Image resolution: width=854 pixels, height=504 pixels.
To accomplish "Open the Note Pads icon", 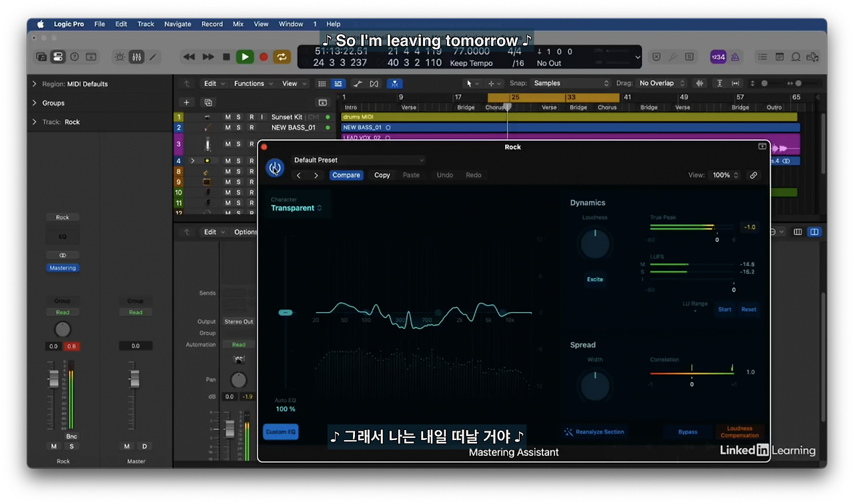I will point(779,57).
